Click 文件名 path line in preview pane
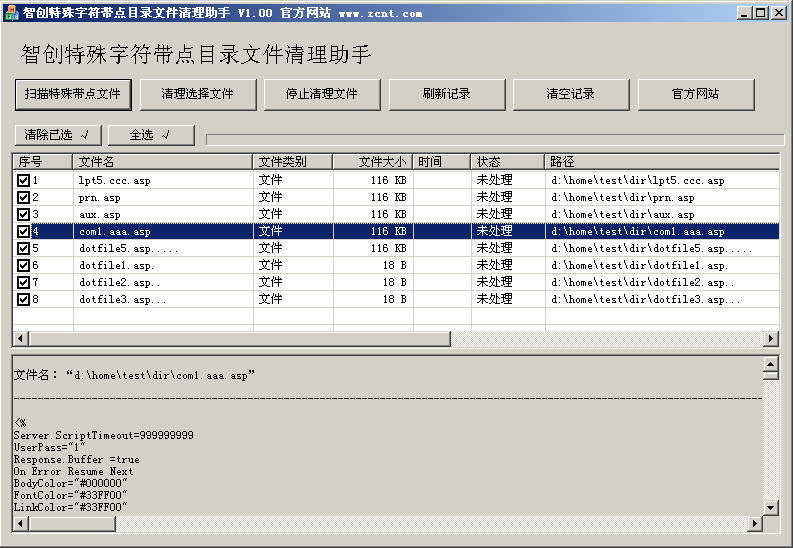 click(x=134, y=375)
